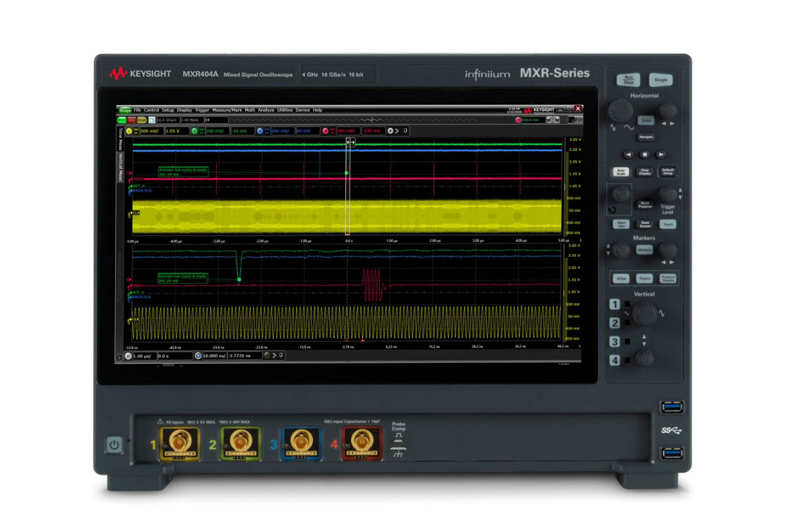
Task: Open the Measure/Mark menu
Action: pos(227,110)
